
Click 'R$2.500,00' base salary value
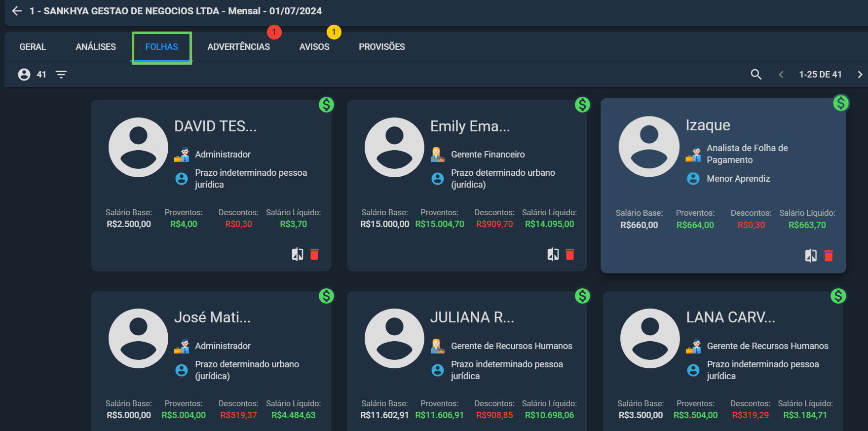point(129,224)
